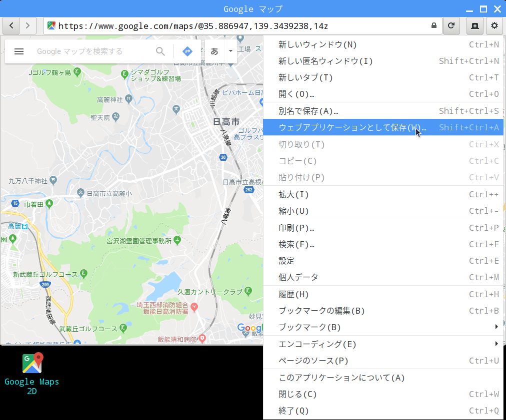
Task: Click the Google Maps search input field
Action: click(93, 51)
